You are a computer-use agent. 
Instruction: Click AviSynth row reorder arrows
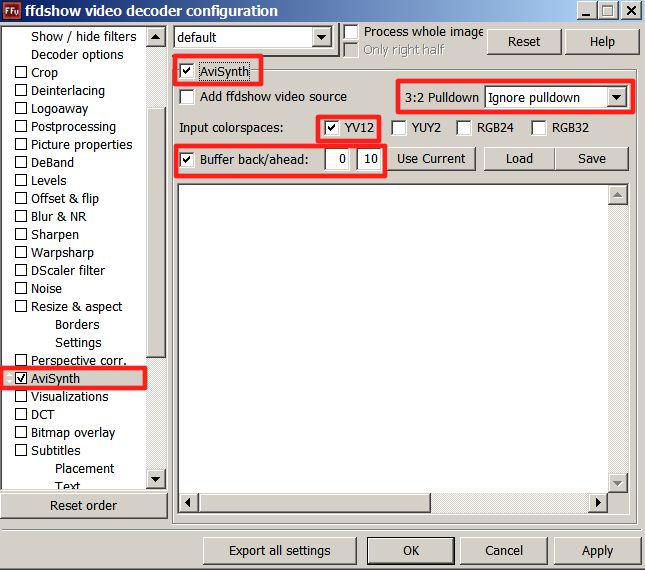[9, 378]
